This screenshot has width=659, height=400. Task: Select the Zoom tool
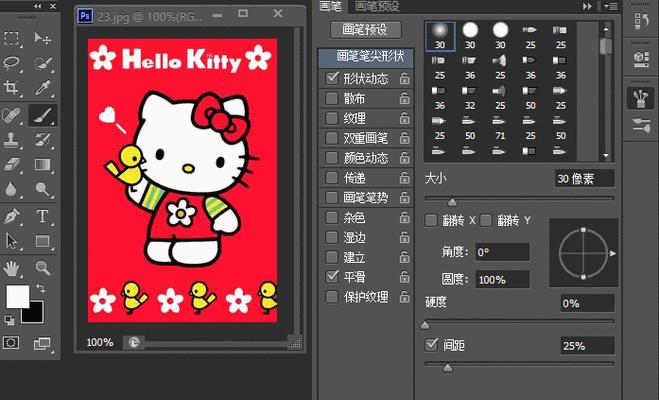pos(42,268)
